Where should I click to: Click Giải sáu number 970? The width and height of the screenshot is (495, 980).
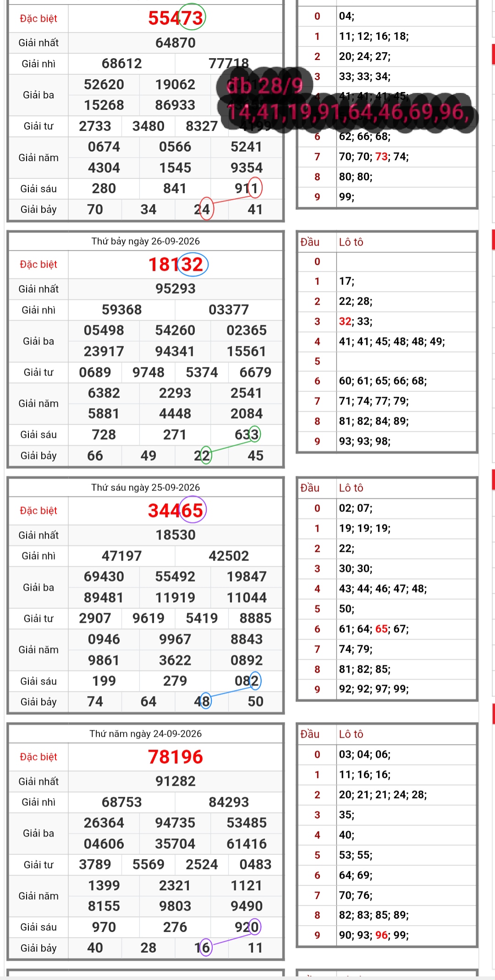104,927
